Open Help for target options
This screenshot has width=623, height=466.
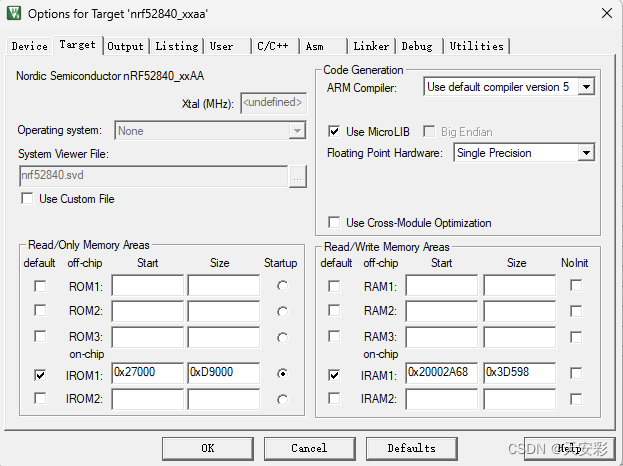pyautogui.click(x=570, y=449)
